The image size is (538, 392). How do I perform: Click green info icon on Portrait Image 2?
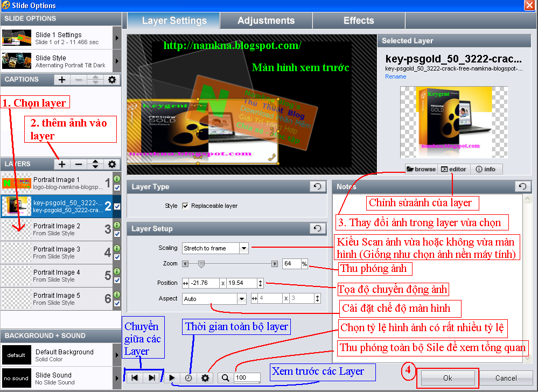pos(117,225)
